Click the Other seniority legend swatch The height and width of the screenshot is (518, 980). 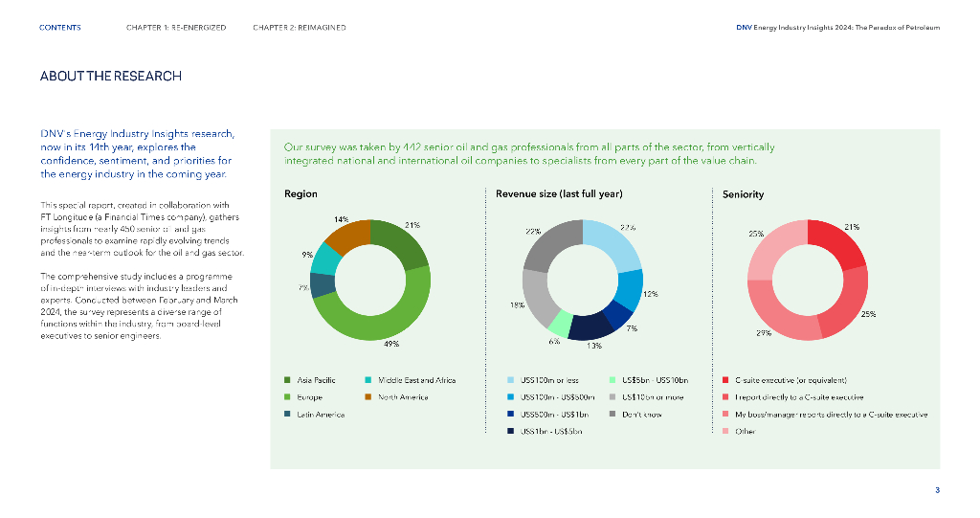[x=726, y=431]
